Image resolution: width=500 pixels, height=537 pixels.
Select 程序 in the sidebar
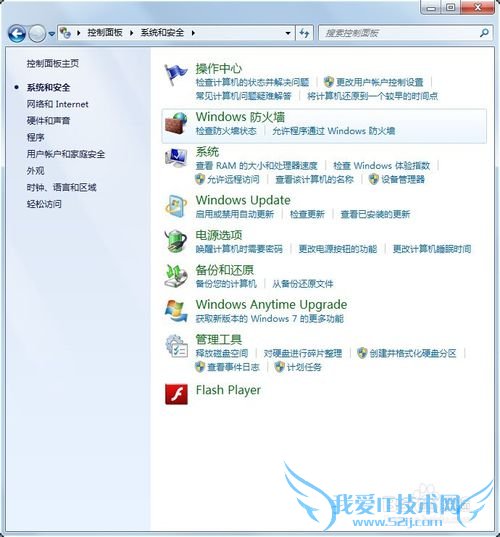[x=36, y=137]
